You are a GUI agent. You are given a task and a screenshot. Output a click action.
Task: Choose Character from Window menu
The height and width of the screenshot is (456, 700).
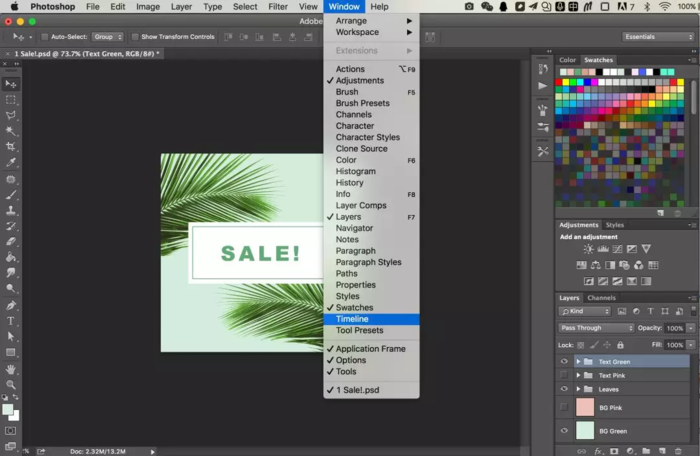pos(371,126)
